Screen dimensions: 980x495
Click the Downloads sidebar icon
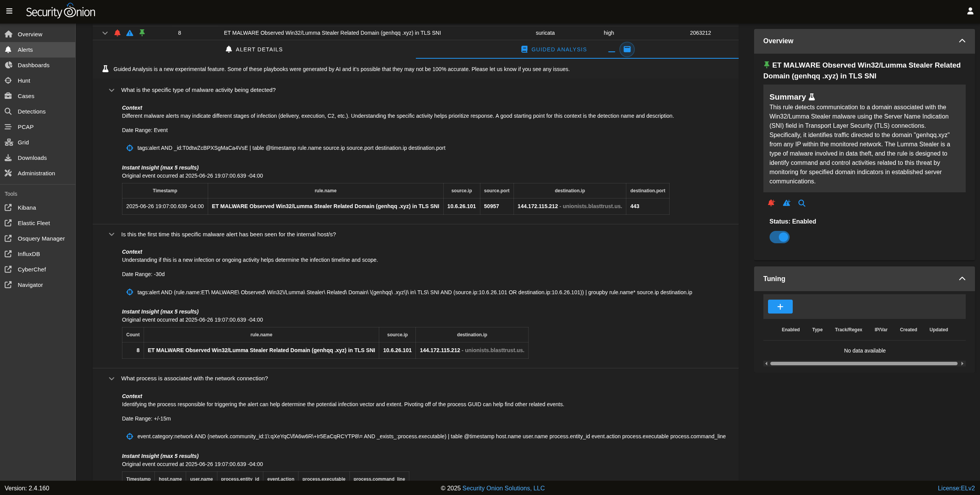click(8, 158)
